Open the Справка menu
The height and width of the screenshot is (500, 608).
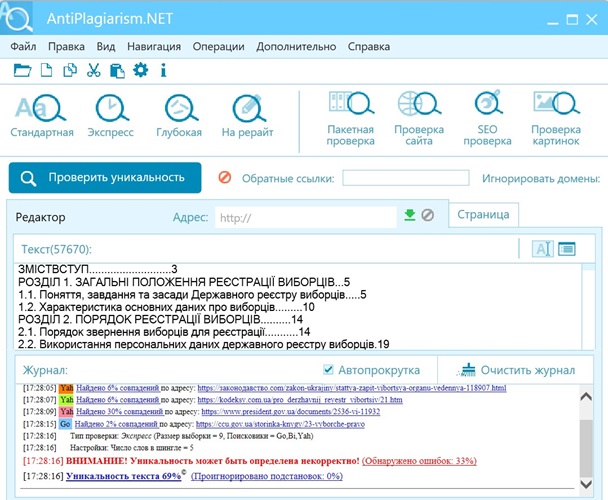click(x=369, y=47)
